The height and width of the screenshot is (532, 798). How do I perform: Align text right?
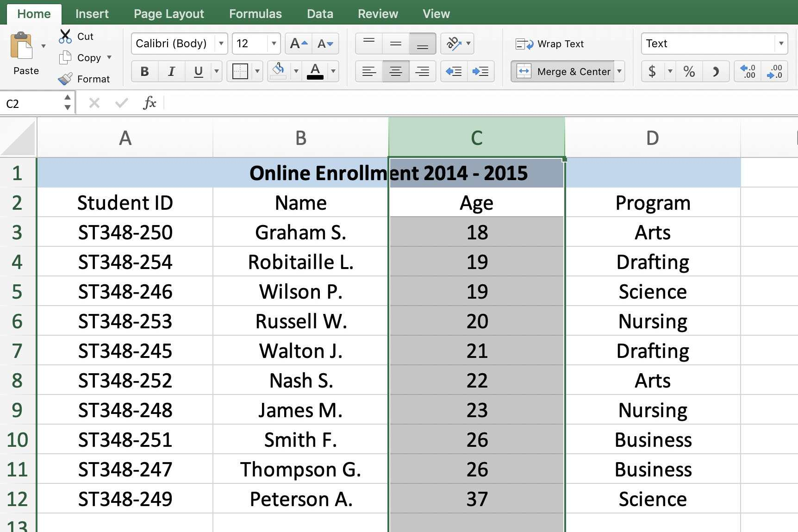tap(422, 71)
